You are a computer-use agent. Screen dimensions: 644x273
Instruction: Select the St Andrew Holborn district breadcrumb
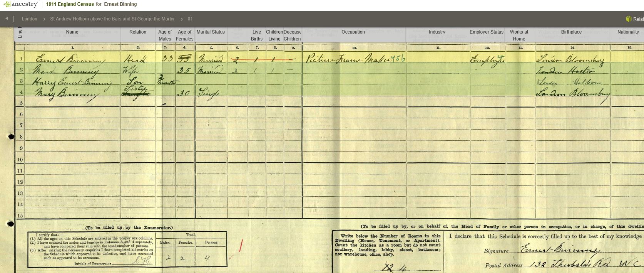click(112, 19)
